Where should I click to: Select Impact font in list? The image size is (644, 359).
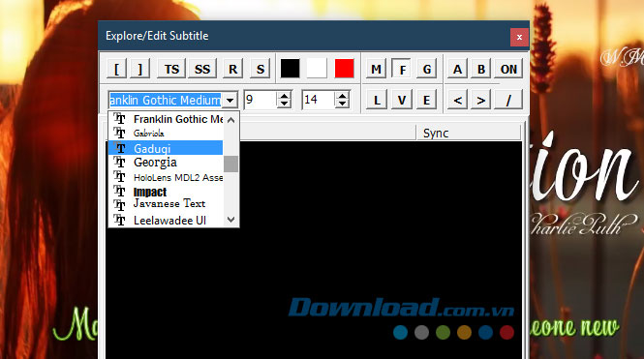pos(166,192)
